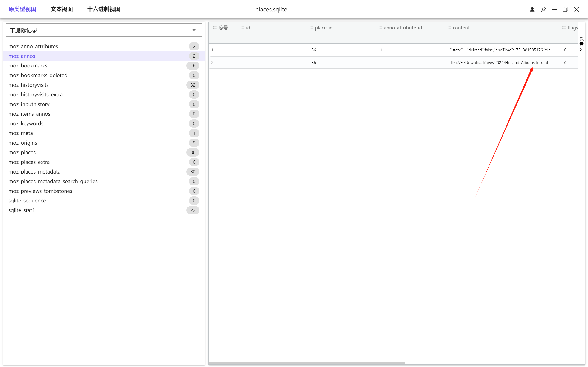This screenshot has height=367, width=588.
Task: Open the moz places table
Action: pyautogui.click(x=22, y=152)
